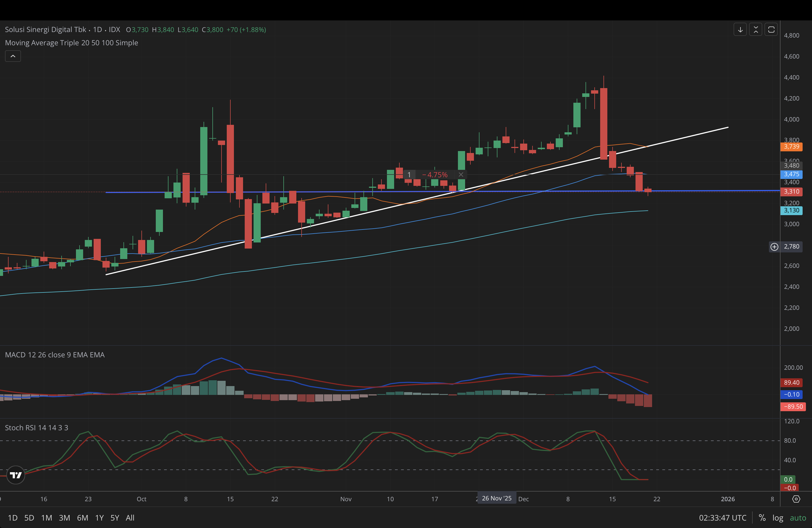Image resolution: width=812 pixels, height=528 pixels.
Task: Select the 3M time range
Action: [64, 518]
